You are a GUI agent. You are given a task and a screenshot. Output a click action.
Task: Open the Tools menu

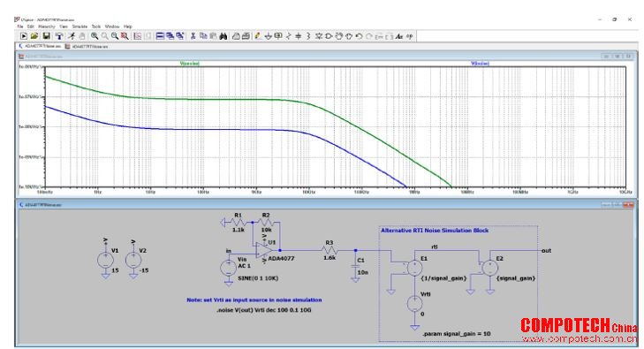tap(96, 27)
